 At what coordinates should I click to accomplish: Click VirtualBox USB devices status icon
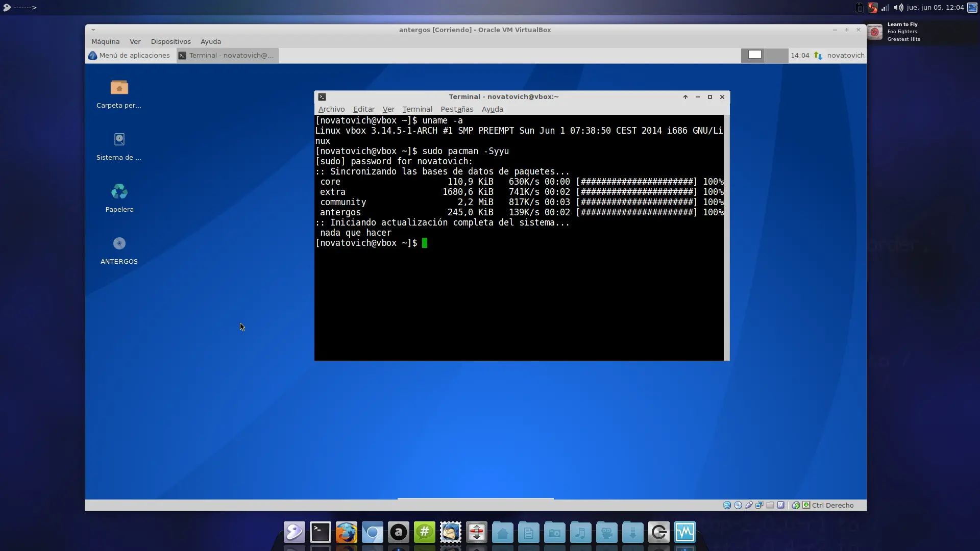point(749,505)
